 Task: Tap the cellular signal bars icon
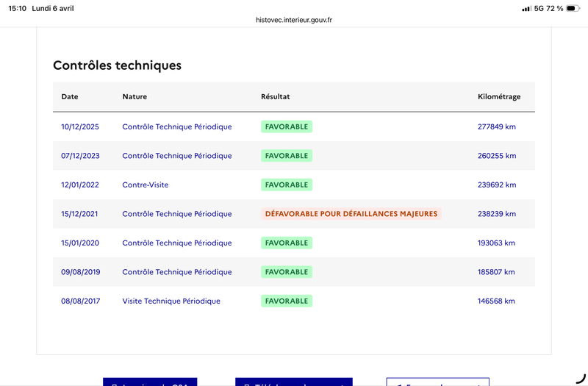[526, 8]
